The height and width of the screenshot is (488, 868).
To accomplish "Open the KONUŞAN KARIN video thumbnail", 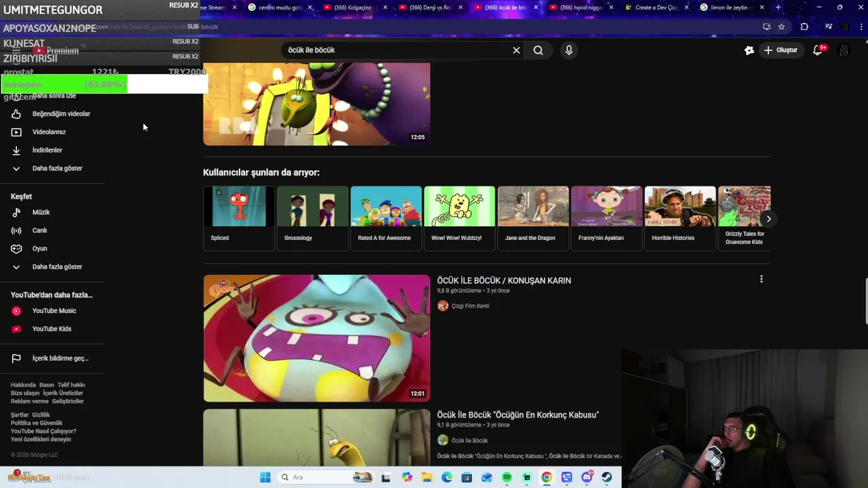I will (x=317, y=338).
